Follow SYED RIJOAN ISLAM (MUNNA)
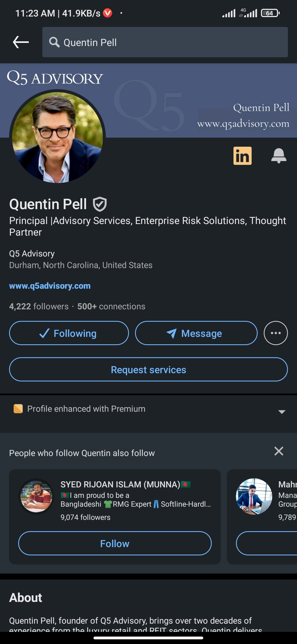This screenshot has height=644, width=297. pyautogui.click(x=115, y=543)
